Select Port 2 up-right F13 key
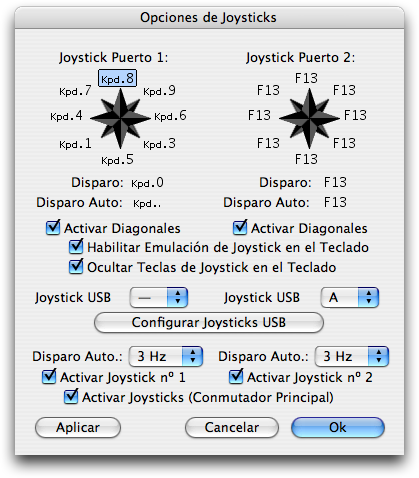 (344, 90)
